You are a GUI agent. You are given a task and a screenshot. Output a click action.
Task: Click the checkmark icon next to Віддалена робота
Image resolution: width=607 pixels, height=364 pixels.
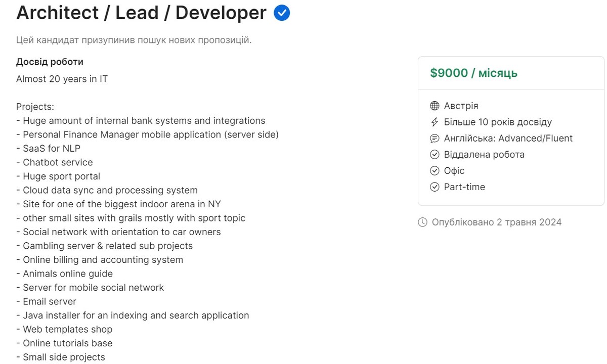pos(435,154)
